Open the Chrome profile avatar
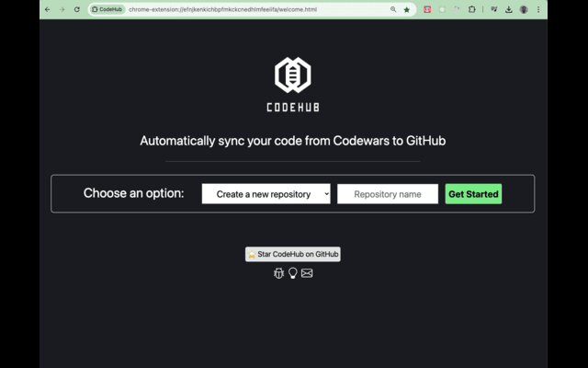The image size is (588, 368). pyautogui.click(x=524, y=9)
